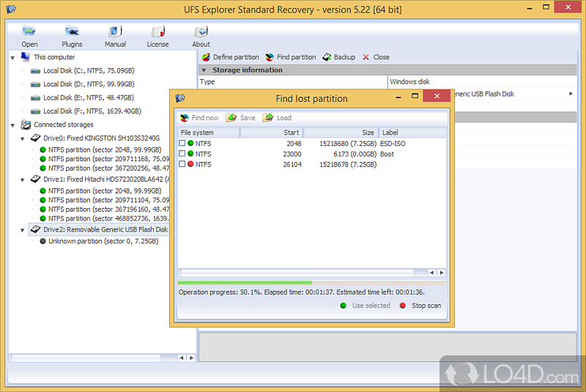The height and width of the screenshot is (392, 586).
Task: Select Local Disk E: drive icon
Action: click(35, 98)
